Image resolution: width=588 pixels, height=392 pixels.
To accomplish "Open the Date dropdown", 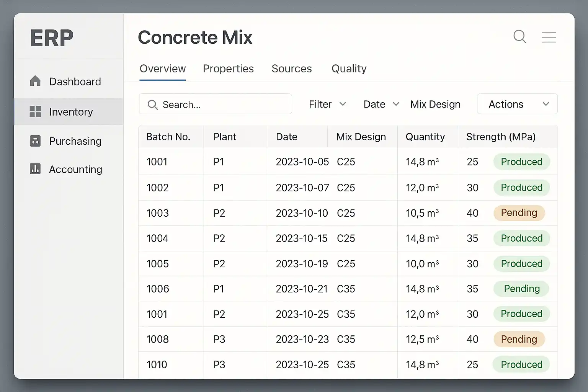I will point(381,104).
